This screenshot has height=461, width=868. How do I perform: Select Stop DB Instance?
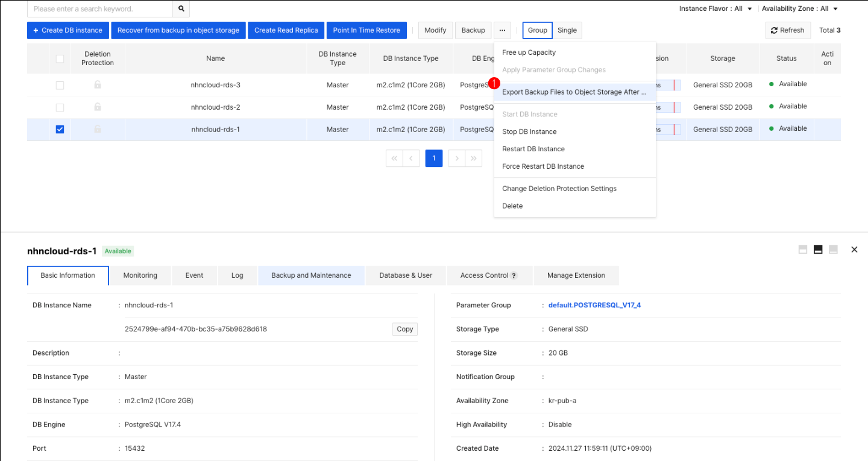coord(574,131)
